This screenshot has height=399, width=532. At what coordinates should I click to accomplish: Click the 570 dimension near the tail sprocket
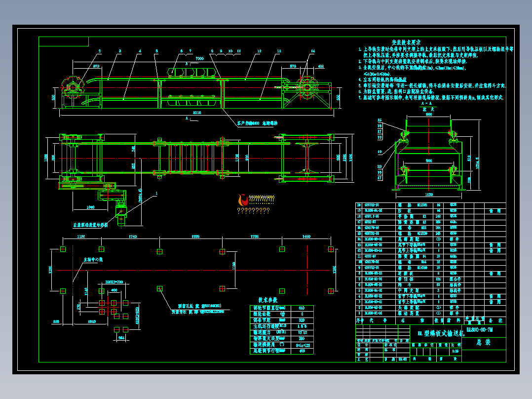(x=293, y=66)
